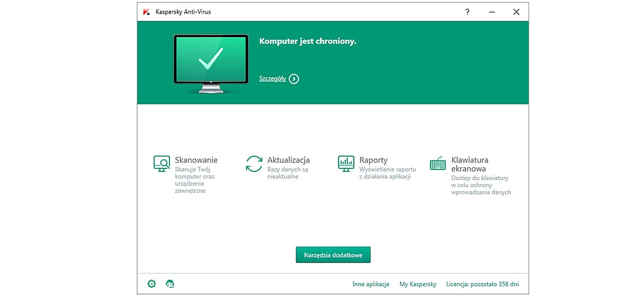Click 'Skanuje Twój komputer oraz urządzenia zewnętrzne' description
Image resolution: width=644 pixels, height=297 pixels.
(x=195, y=180)
